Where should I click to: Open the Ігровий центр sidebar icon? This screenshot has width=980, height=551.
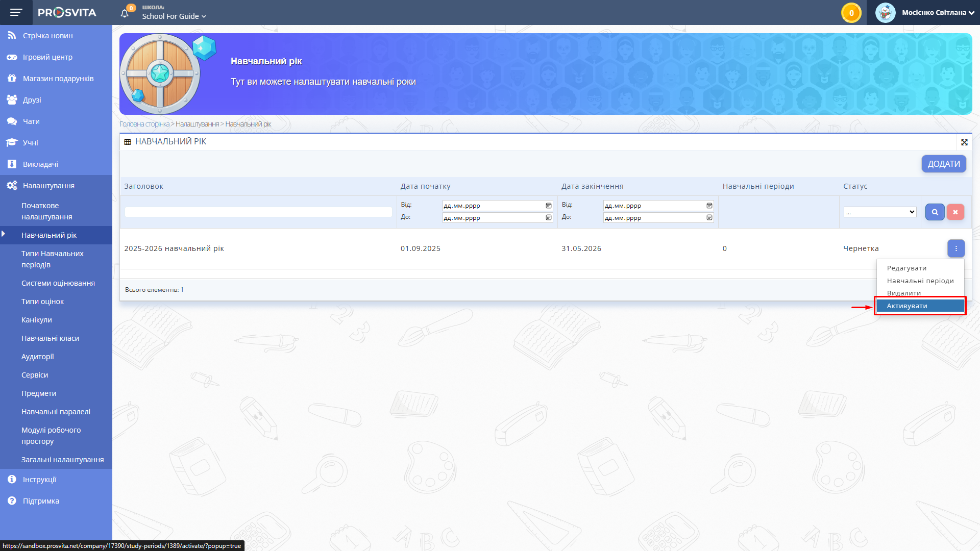[12, 57]
